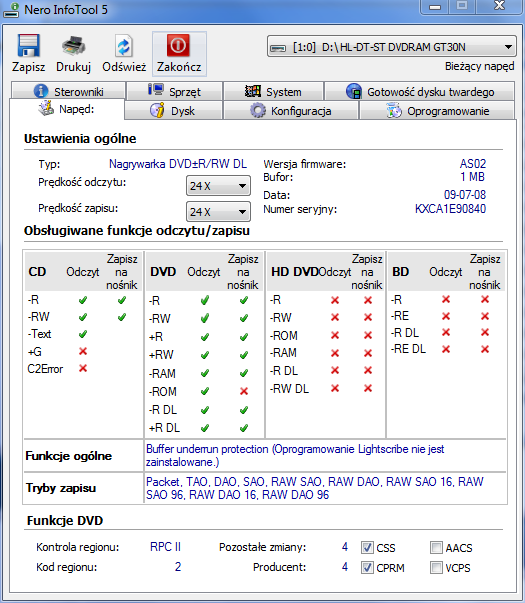Click the Napęd tab drive icon

[46, 108]
